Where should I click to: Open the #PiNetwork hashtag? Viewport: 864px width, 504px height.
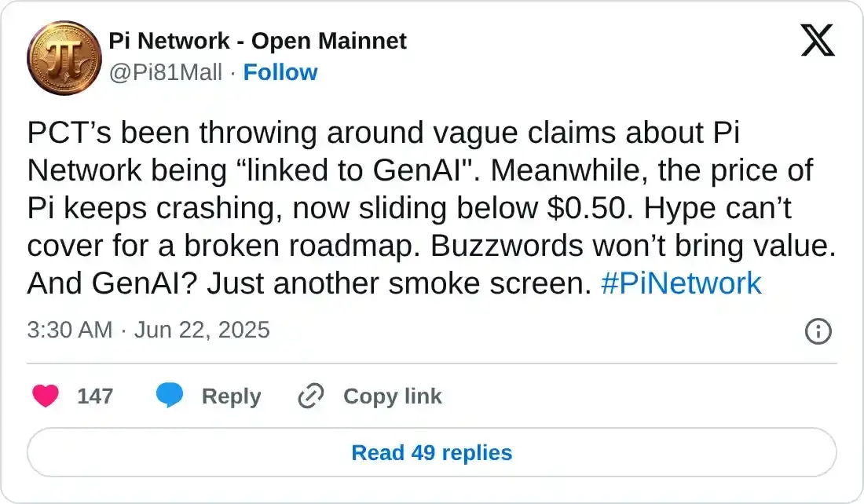coord(680,283)
